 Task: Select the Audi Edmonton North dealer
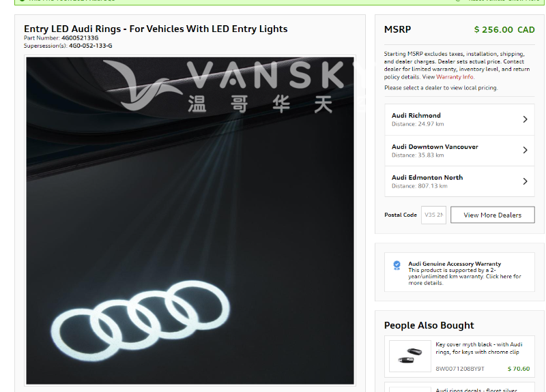(x=459, y=181)
